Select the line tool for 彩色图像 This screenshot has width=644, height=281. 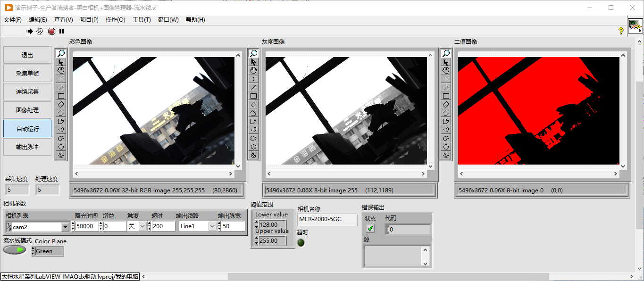(x=61, y=87)
